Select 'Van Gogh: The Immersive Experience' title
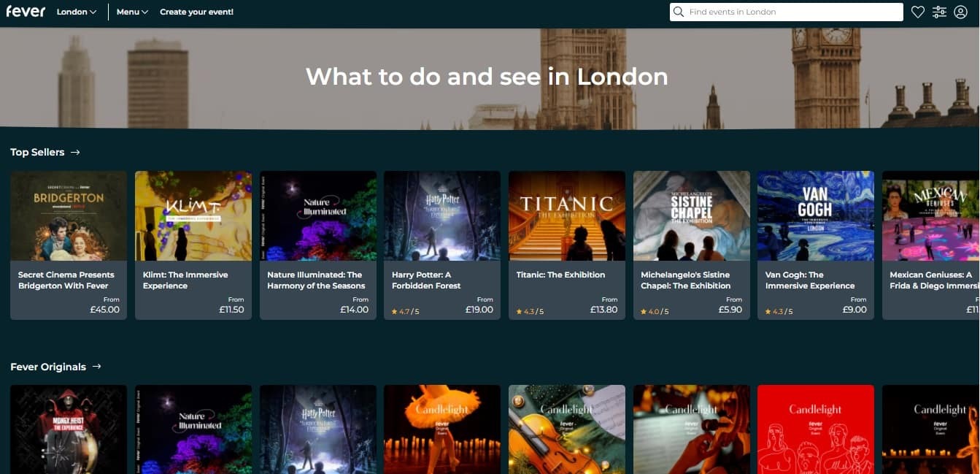980x474 pixels. tap(810, 280)
